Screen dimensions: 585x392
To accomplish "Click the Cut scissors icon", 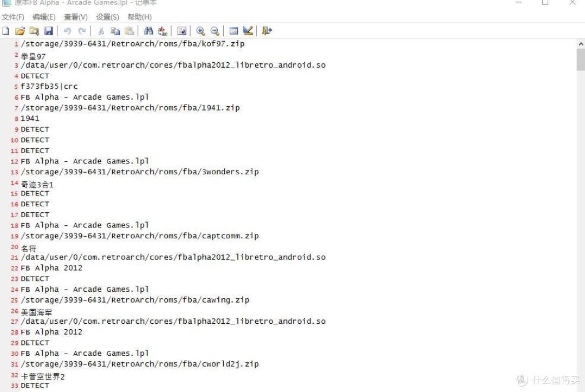I will pos(101,31).
